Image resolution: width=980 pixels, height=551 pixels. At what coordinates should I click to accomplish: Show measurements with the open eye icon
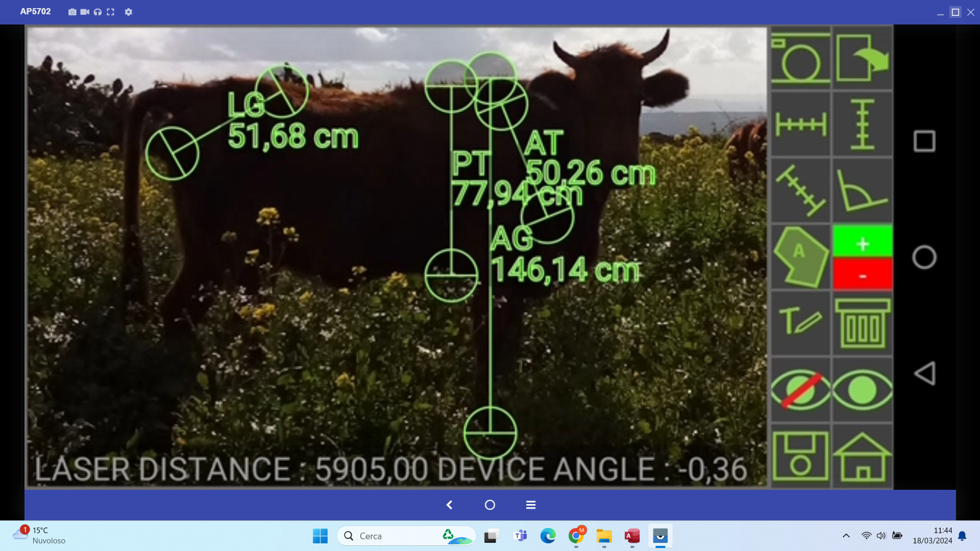[862, 390]
